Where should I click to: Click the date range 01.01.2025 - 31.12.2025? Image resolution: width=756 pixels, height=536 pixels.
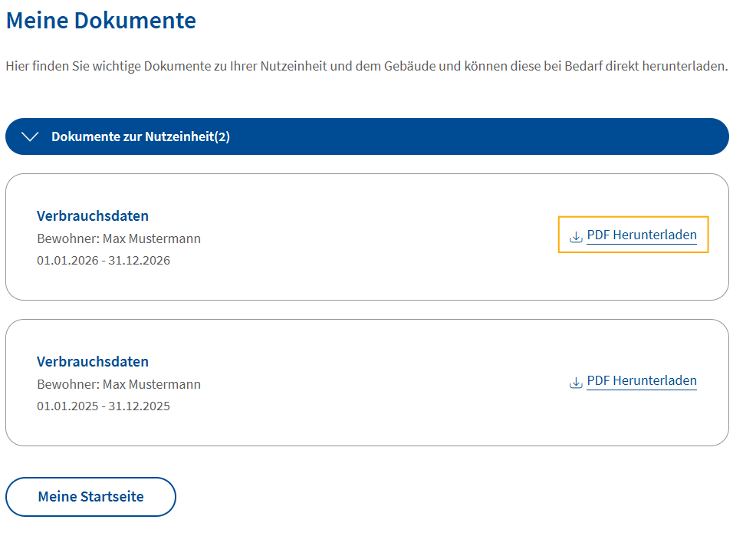coord(104,406)
